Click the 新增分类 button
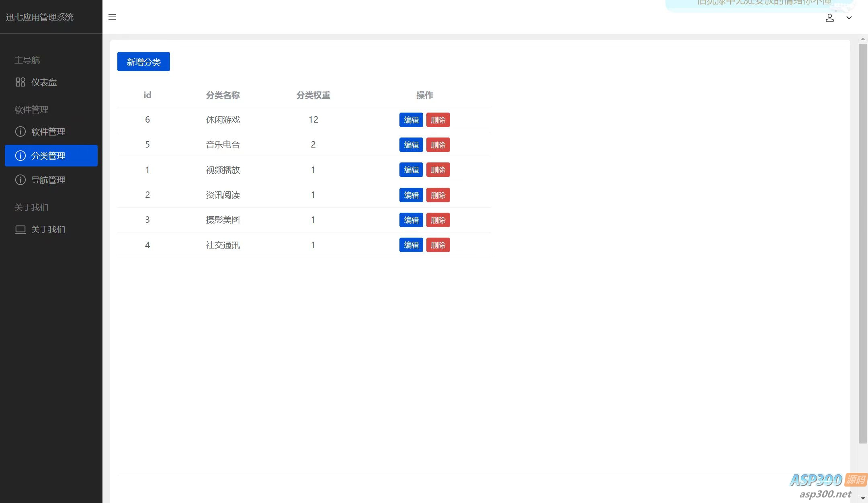Image resolution: width=868 pixels, height=503 pixels. click(143, 62)
